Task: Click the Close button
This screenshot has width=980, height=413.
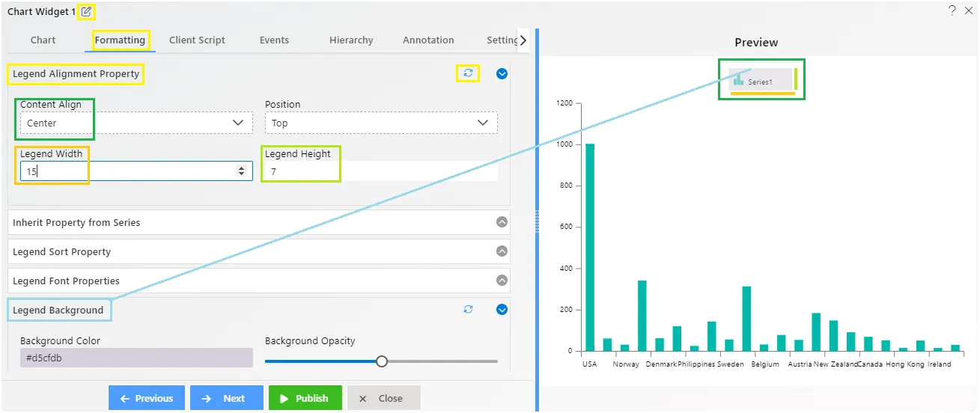Action: [x=384, y=398]
